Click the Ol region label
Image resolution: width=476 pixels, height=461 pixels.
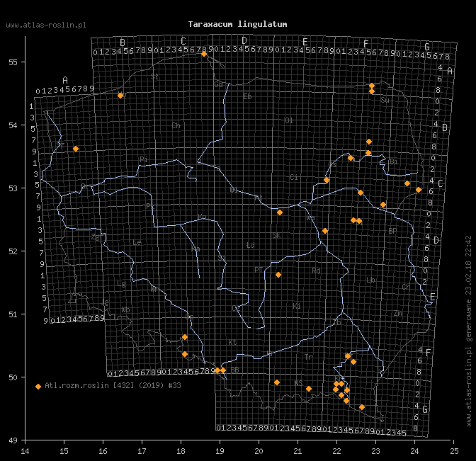click(x=289, y=121)
